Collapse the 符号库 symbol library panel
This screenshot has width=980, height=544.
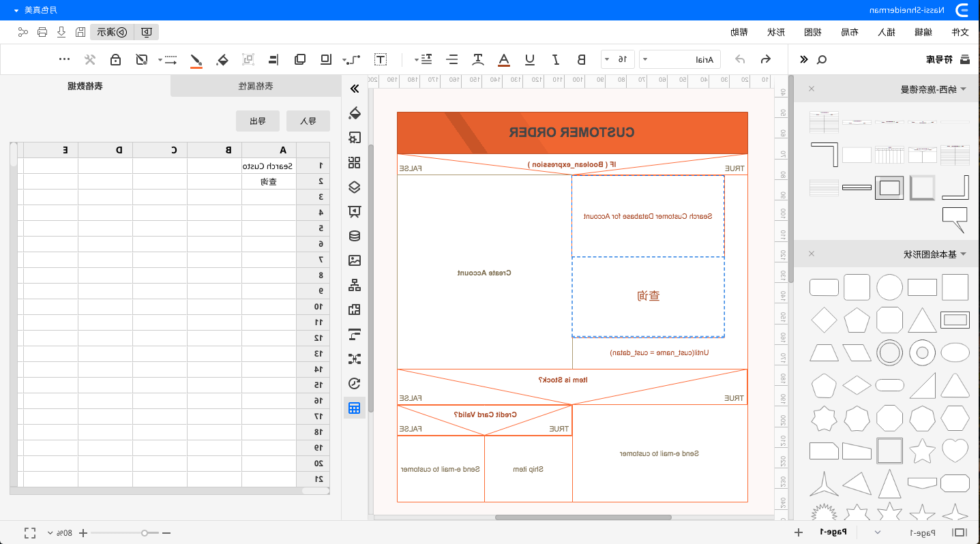click(804, 59)
